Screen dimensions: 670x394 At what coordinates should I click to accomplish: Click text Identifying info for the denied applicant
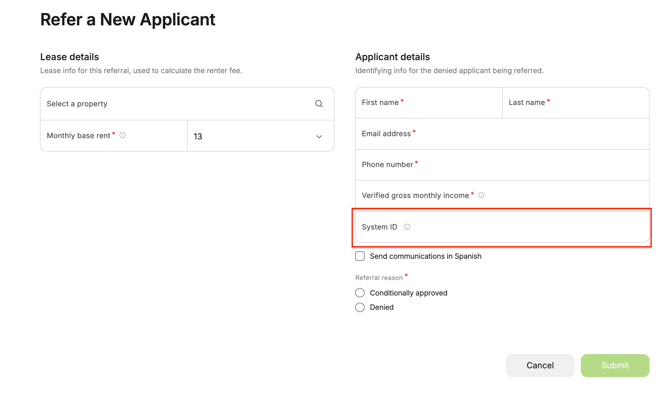click(x=450, y=71)
